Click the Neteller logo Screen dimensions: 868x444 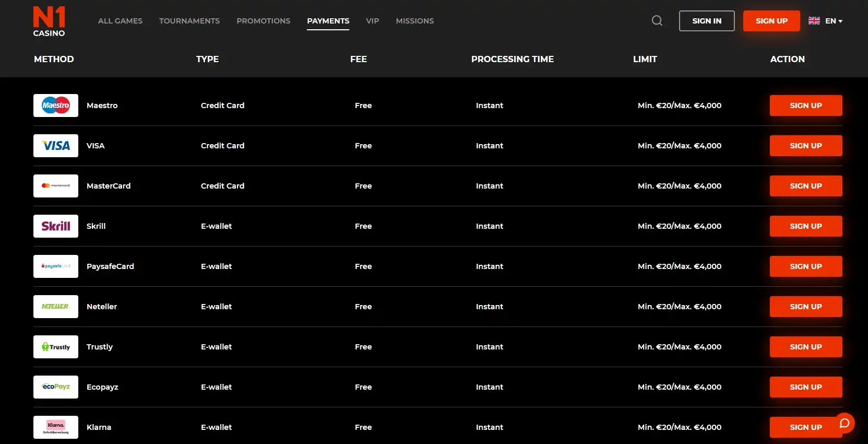click(56, 307)
